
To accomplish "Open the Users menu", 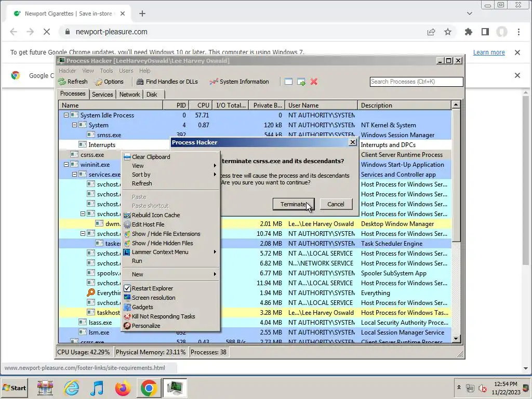I will (x=126, y=71).
